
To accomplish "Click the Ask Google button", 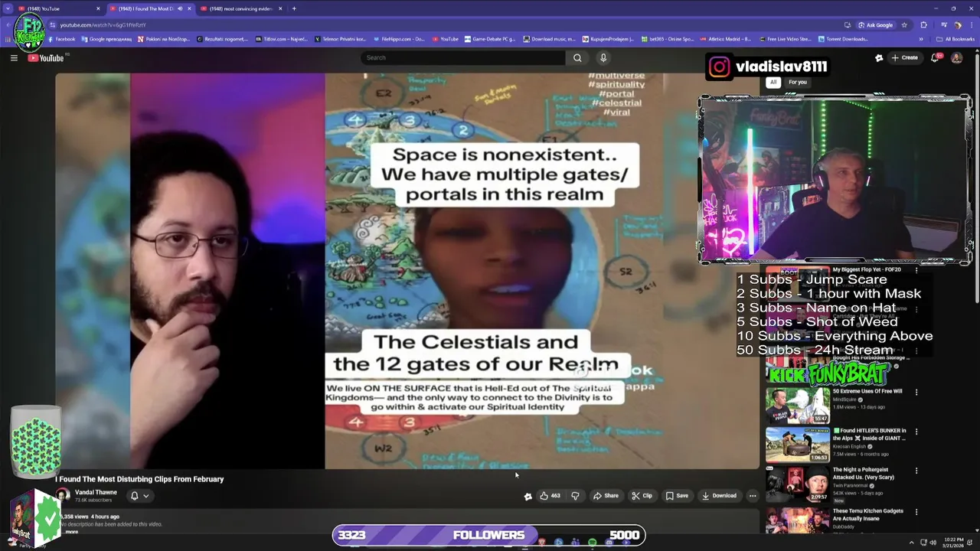I will tap(875, 25).
